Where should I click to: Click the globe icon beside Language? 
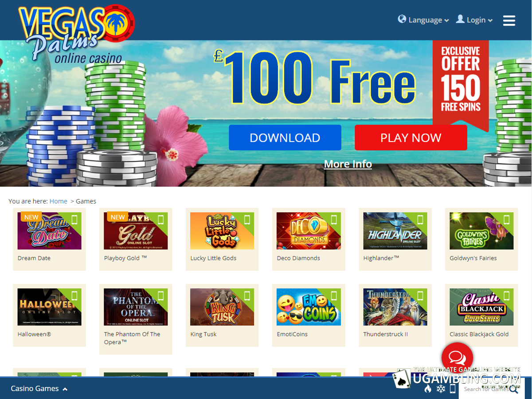pos(402,19)
